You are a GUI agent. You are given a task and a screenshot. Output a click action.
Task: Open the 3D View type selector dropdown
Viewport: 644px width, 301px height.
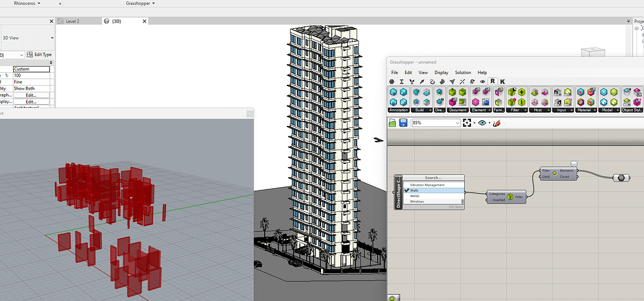pos(52,37)
